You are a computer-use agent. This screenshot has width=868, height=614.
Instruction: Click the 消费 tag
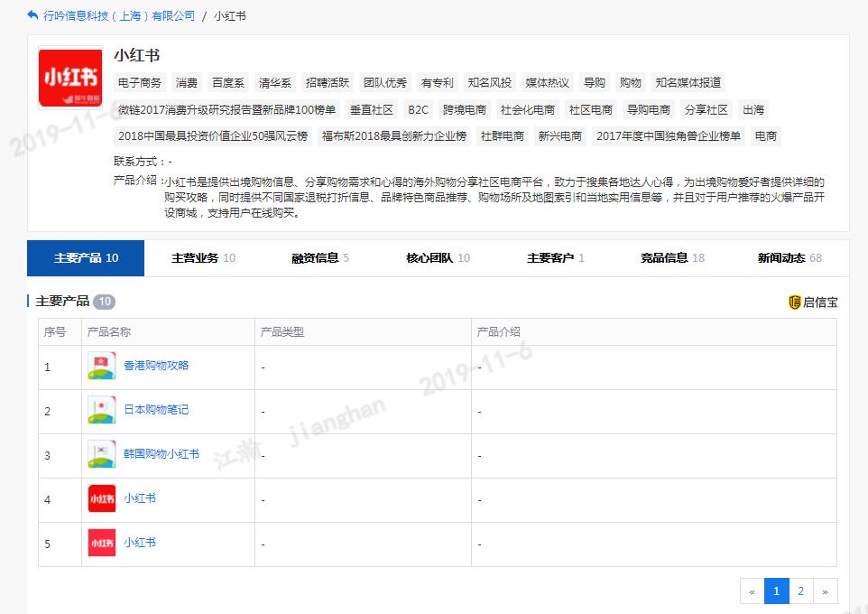pos(187,82)
